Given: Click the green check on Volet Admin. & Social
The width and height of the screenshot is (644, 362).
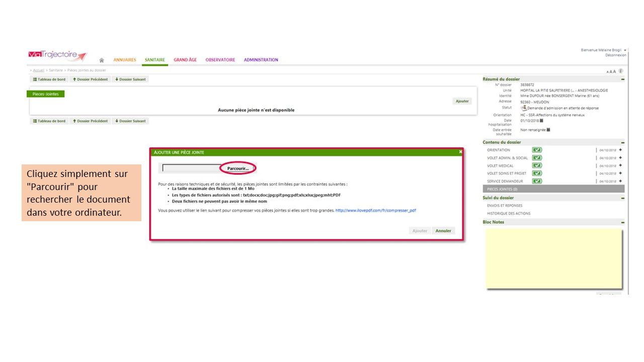Looking at the screenshot, I should point(537,158).
